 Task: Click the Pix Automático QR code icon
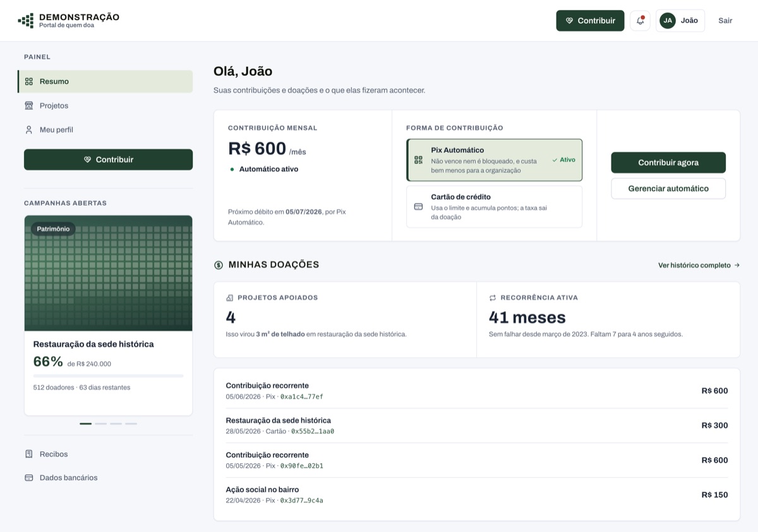click(418, 160)
